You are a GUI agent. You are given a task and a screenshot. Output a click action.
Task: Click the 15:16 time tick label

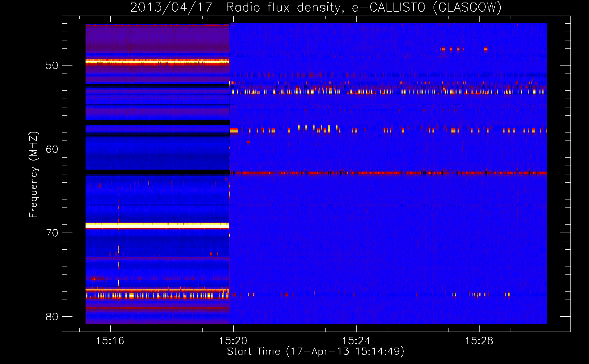pyautogui.click(x=110, y=341)
